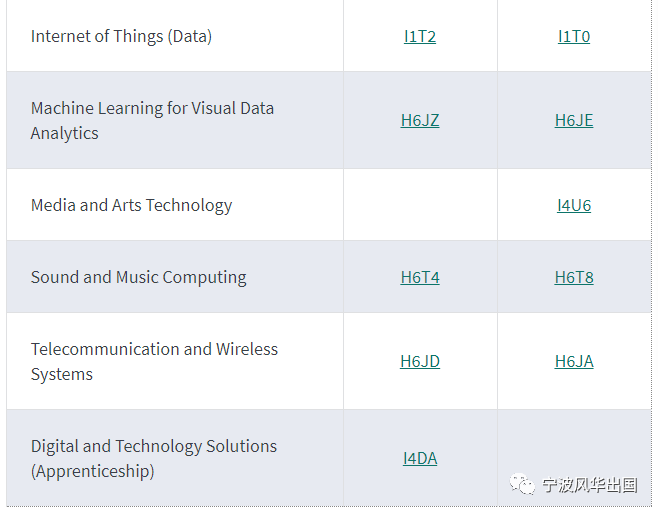Select the Media and Arts Technology label

point(131,206)
